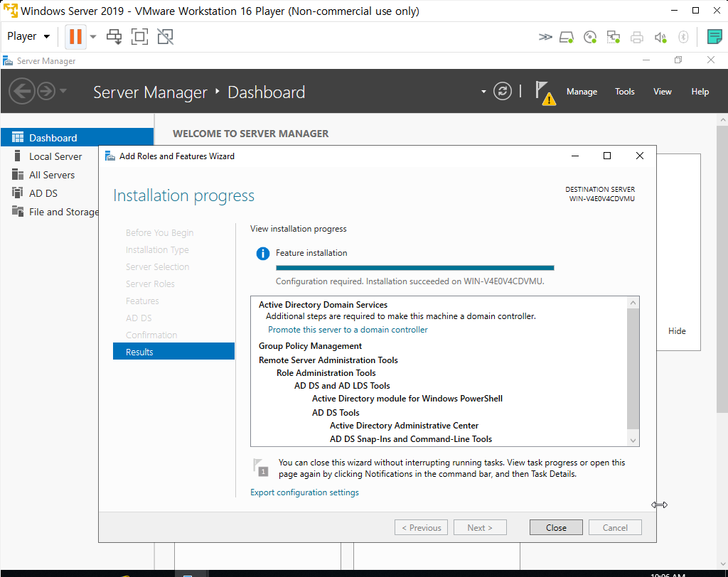Click the Send Ctrl+Alt+Del icon in VMware toolbar

click(x=114, y=37)
